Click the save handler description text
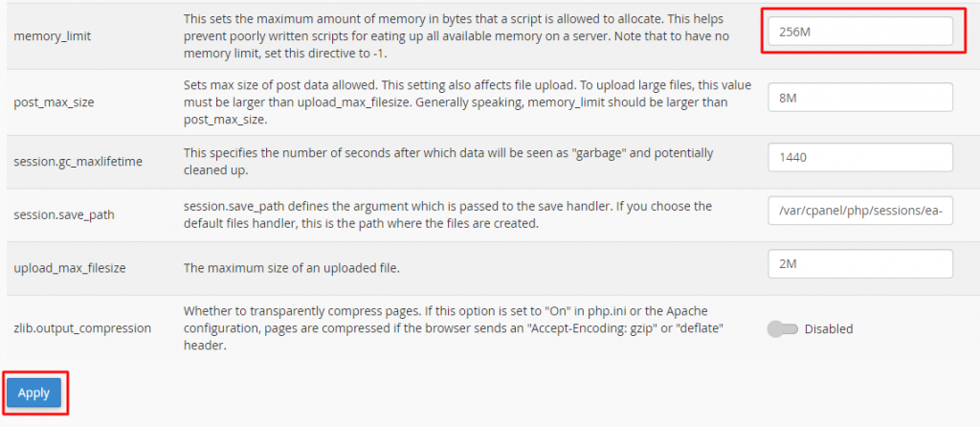 [448, 214]
